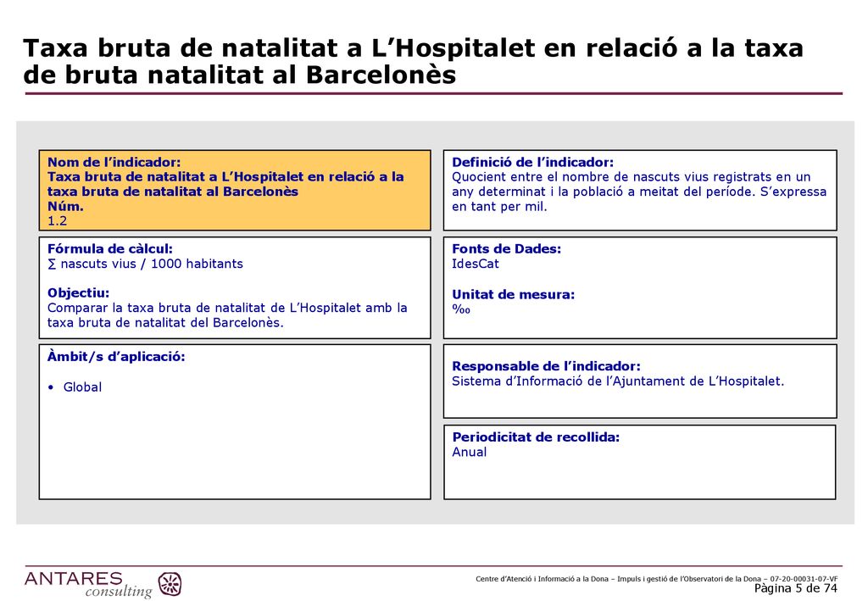Image resolution: width=868 pixels, height=601 pixels.
Task: Click the 'Responsable de l'indicador:' heading
Action: pyautogui.click(x=547, y=366)
